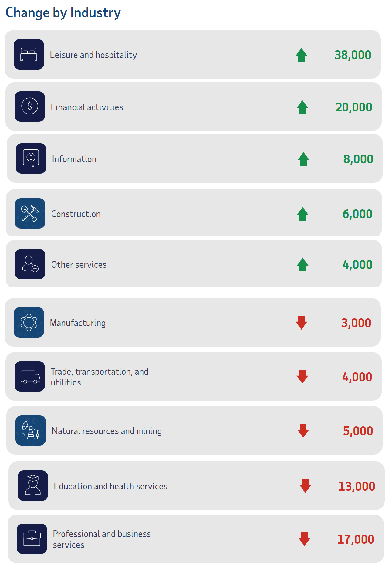392x574 pixels.
Task: Select the Information speech bubble icon
Action: click(x=31, y=158)
